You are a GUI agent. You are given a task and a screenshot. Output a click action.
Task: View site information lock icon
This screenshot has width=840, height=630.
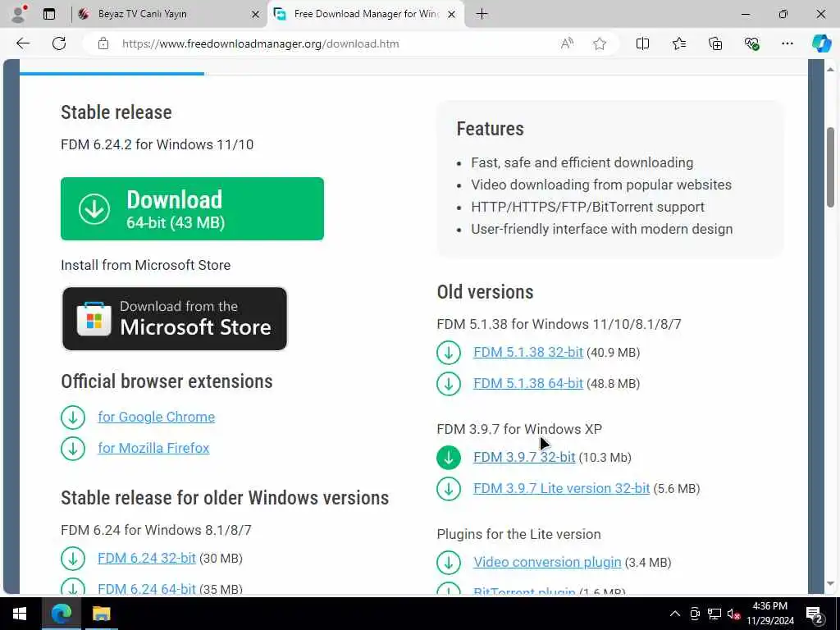tap(103, 43)
